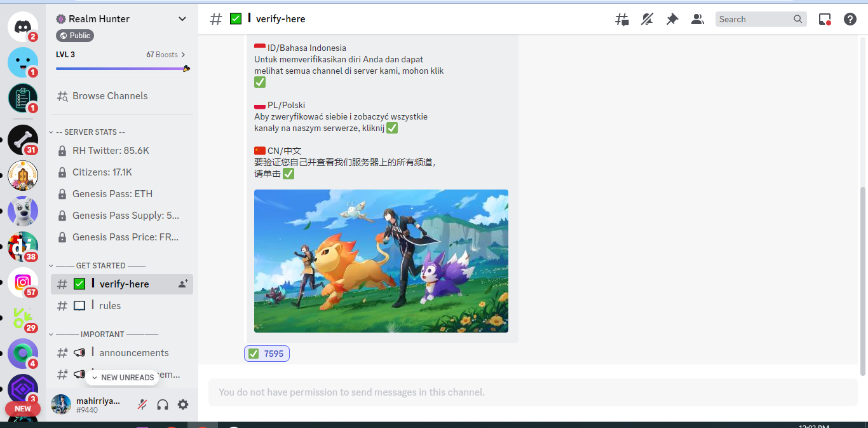
Task: Open the green arrows server with 29 badge
Action: [23, 318]
